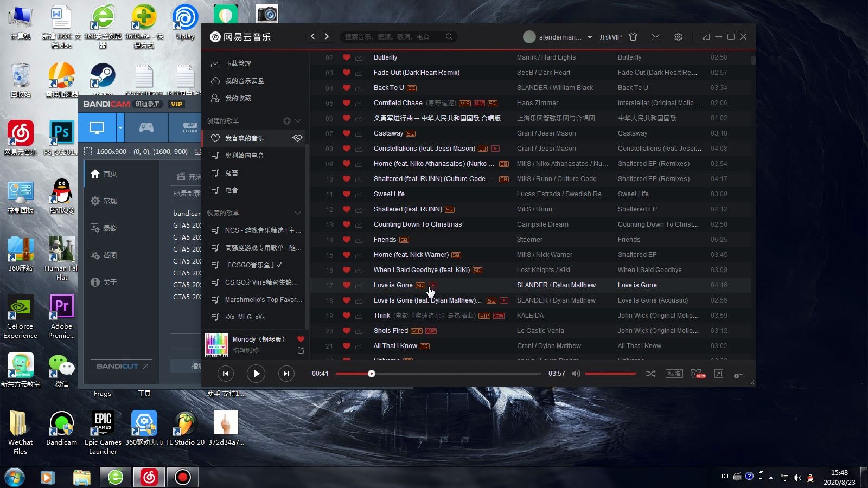Unlike Back To U heart icon
Screen dimensions: 868x488
coord(346,88)
